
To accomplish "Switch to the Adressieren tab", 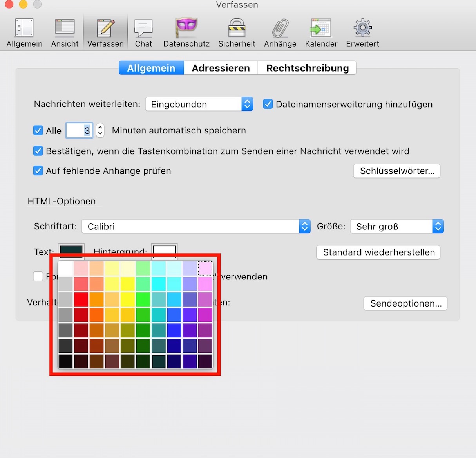I will pos(221,68).
